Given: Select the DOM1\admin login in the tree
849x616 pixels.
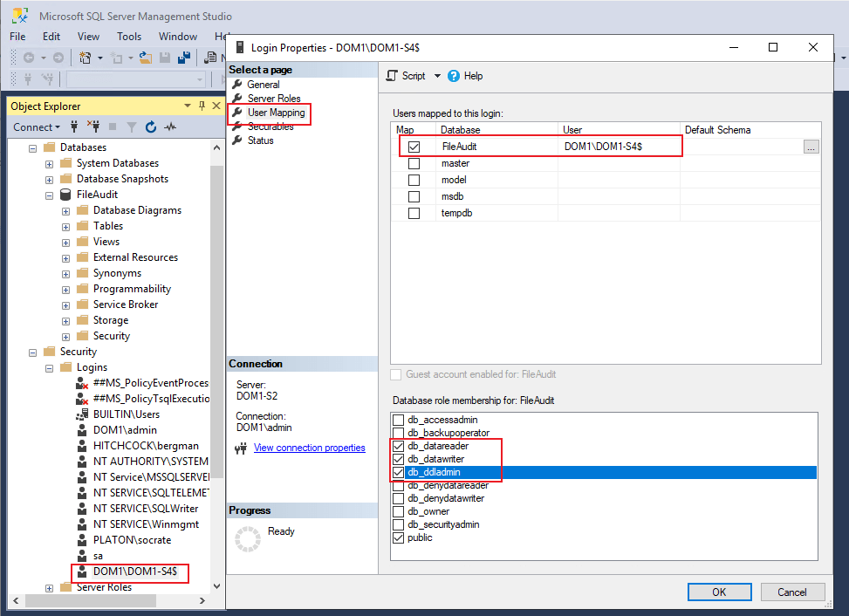Looking at the screenshot, I should [x=125, y=430].
